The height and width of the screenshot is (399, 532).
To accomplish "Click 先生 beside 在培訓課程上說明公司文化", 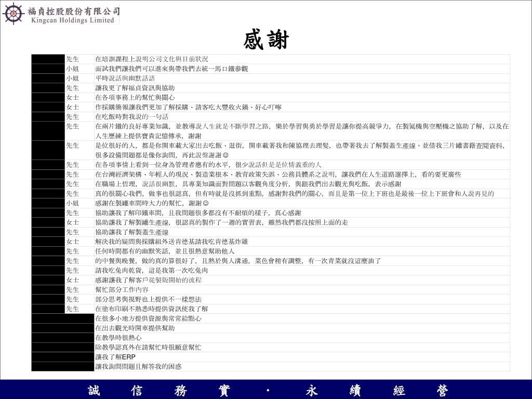I will [72, 59].
